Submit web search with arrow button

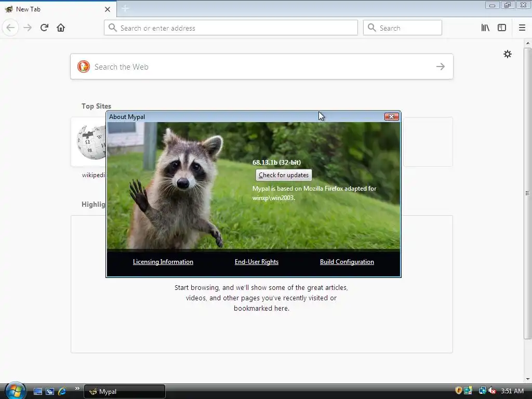(441, 66)
